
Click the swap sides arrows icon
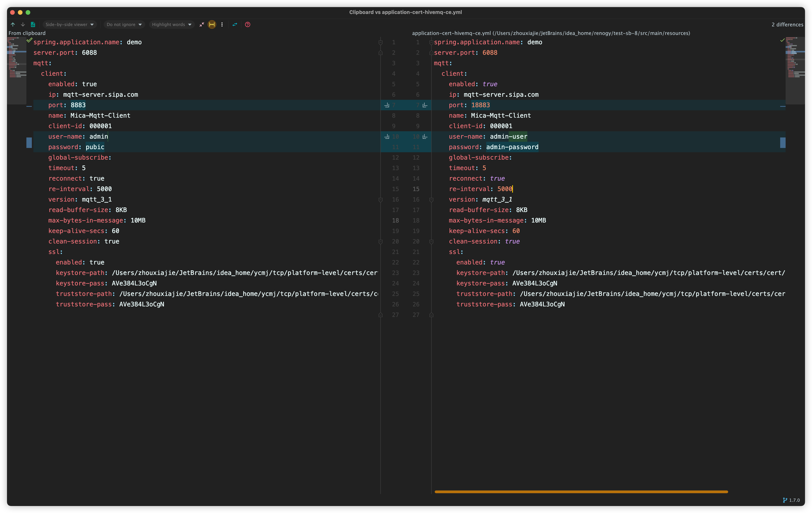[x=235, y=24]
